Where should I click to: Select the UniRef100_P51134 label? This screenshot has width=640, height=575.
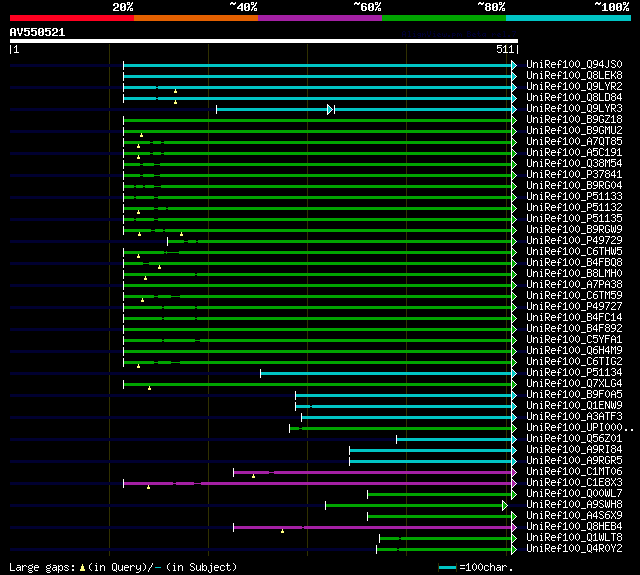click(x=574, y=373)
